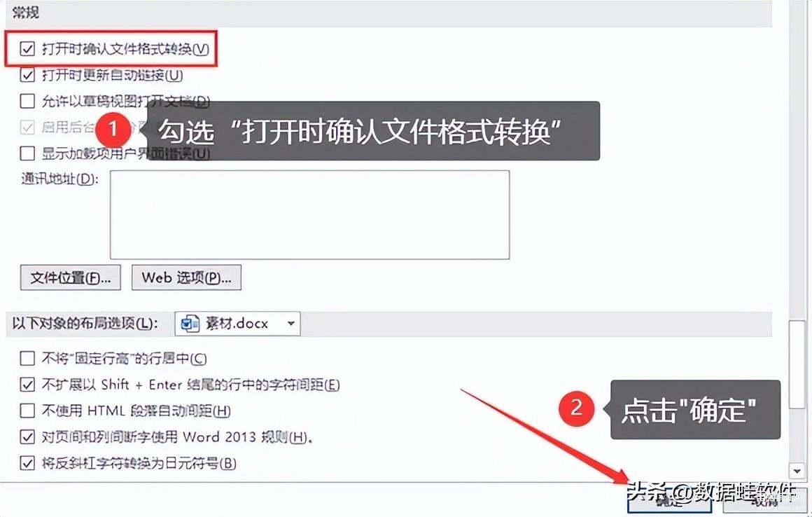Enable 允许以草稿视图打开文档 checkbox

coord(27,100)
